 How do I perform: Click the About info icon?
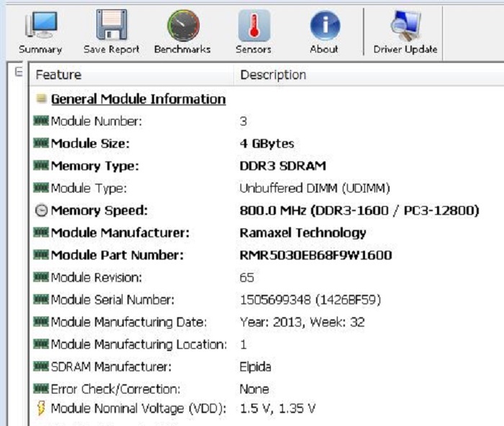(324, 27)
